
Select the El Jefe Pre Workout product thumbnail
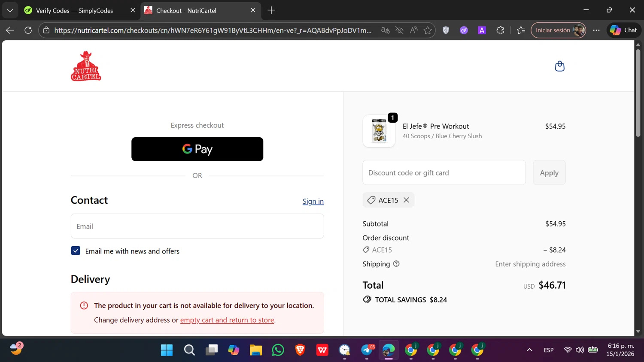point(379,131)
